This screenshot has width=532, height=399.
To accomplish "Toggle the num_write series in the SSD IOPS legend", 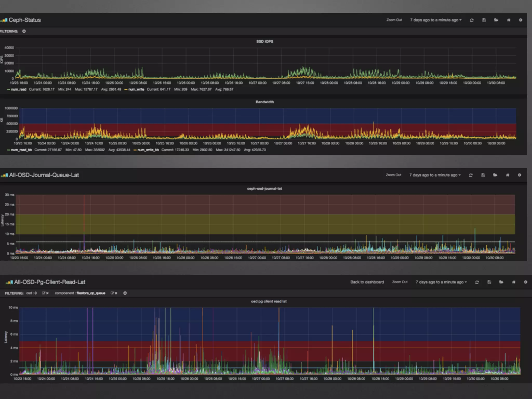I will tap(136, 89).
